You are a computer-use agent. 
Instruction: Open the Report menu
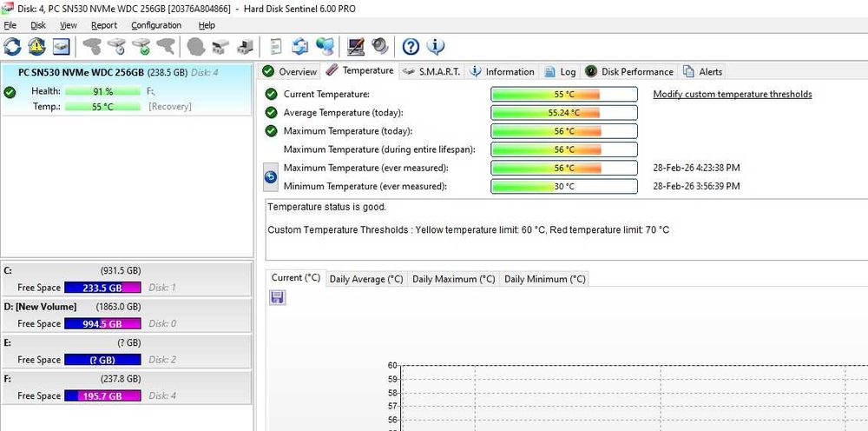(x=104, y=25)
